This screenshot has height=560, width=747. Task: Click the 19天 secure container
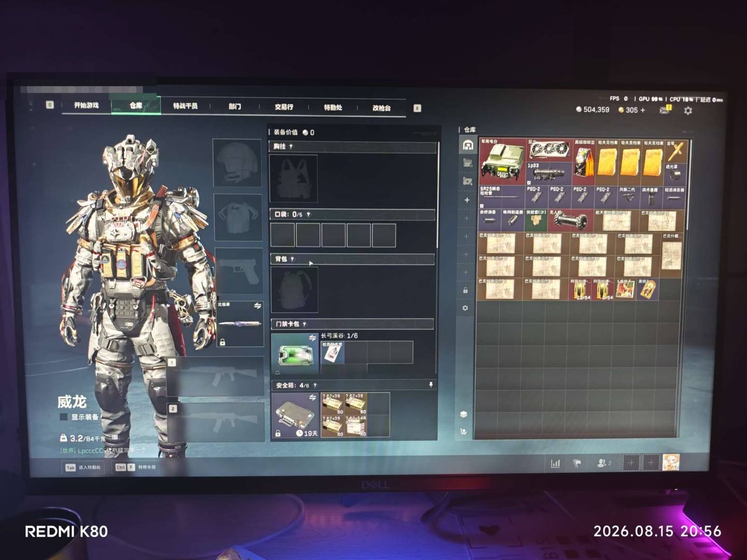pyautogui.click(x=296, y=415)
